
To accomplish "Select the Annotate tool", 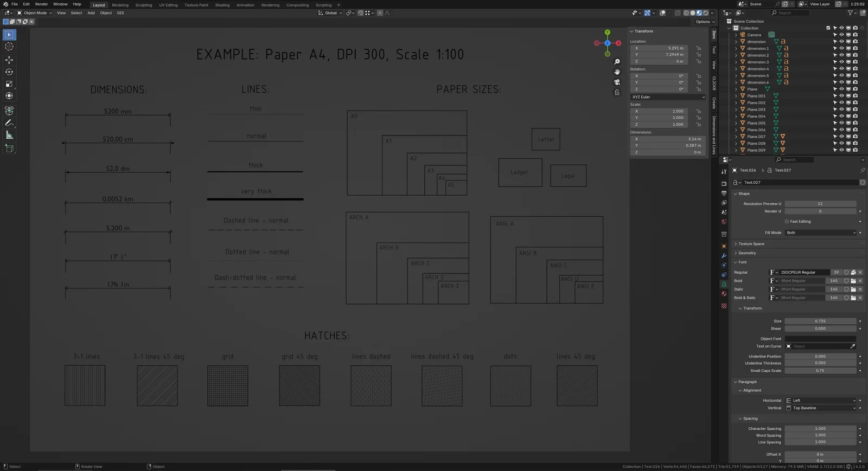I will point(9,123).
